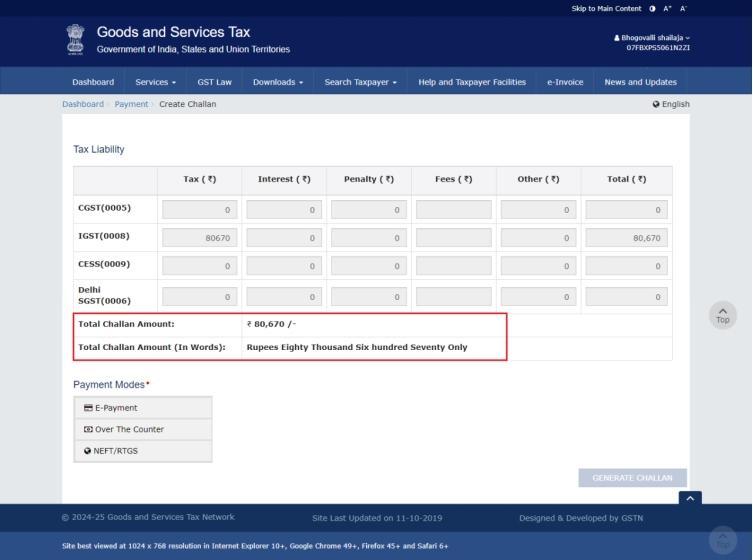Open Help and Taxpayer Facilities

[472, 82]
